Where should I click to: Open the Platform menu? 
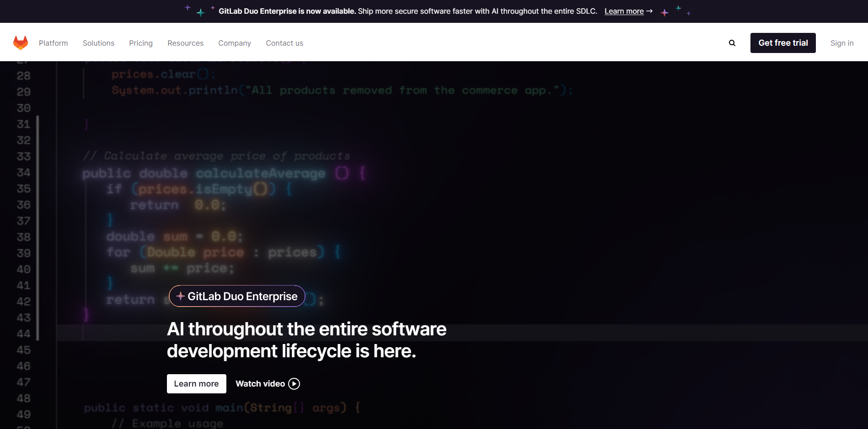point(54,43)
